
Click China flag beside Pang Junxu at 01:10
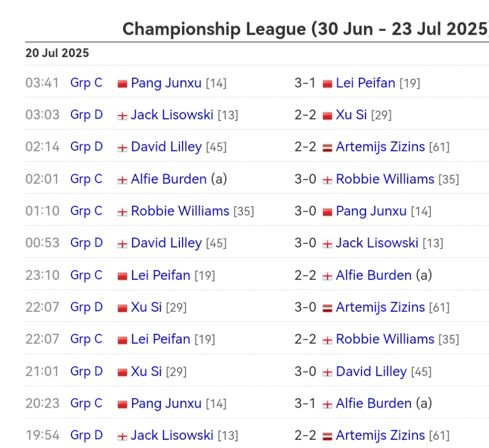point(327,212)
